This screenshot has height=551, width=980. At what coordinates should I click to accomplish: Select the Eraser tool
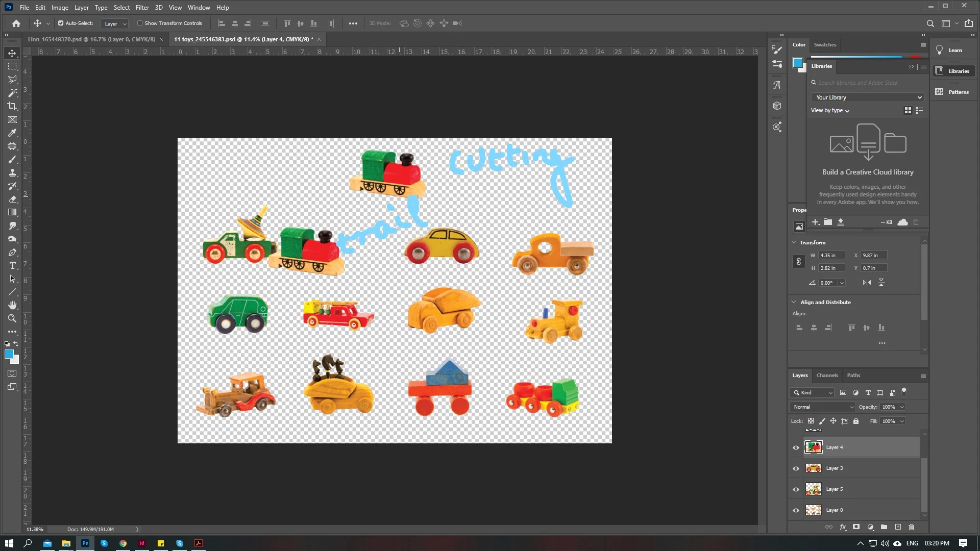click(12, 199)
